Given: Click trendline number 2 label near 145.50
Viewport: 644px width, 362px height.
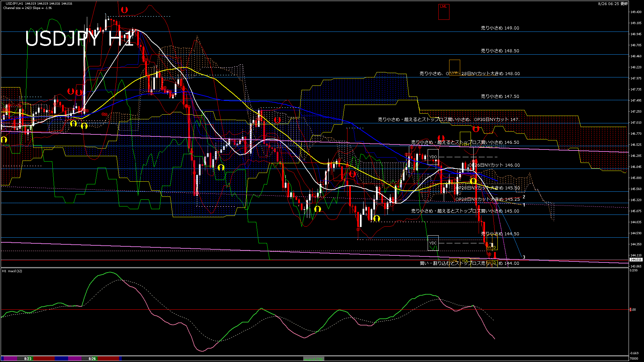Looking at the screenshot, I should pyautogui.click(x=524, y=197).
